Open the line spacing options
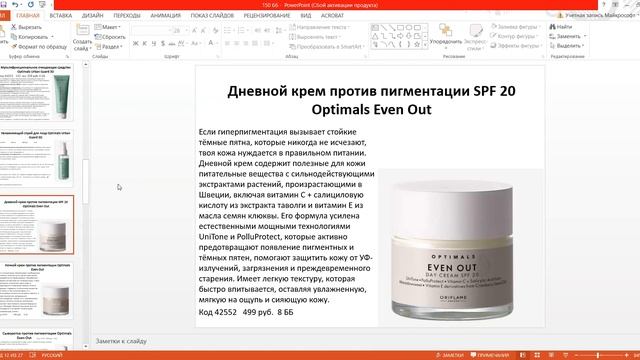This screenshot has width=640, height=360. click(x=279, y=31)
